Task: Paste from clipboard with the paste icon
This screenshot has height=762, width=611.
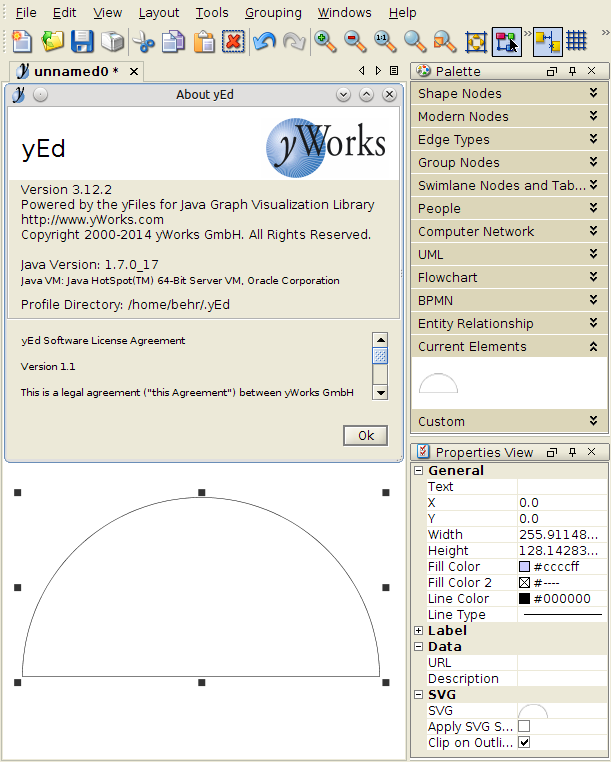Action: point(204,41)
